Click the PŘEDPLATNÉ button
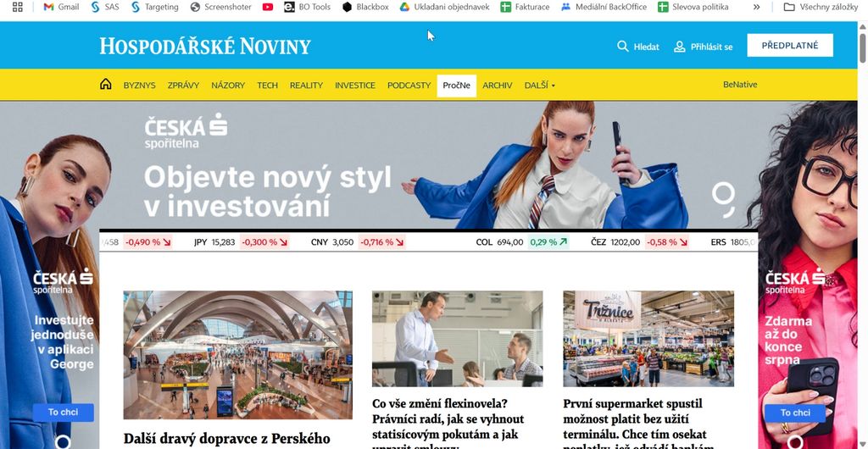The width and height of the screenshot is (868, 449). (x=790, y=46)
